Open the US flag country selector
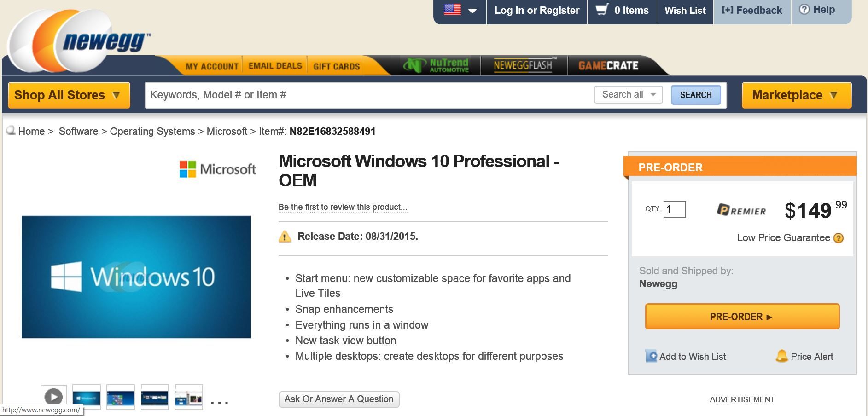This screenshot has width=868, height=416. coord(460,10)
